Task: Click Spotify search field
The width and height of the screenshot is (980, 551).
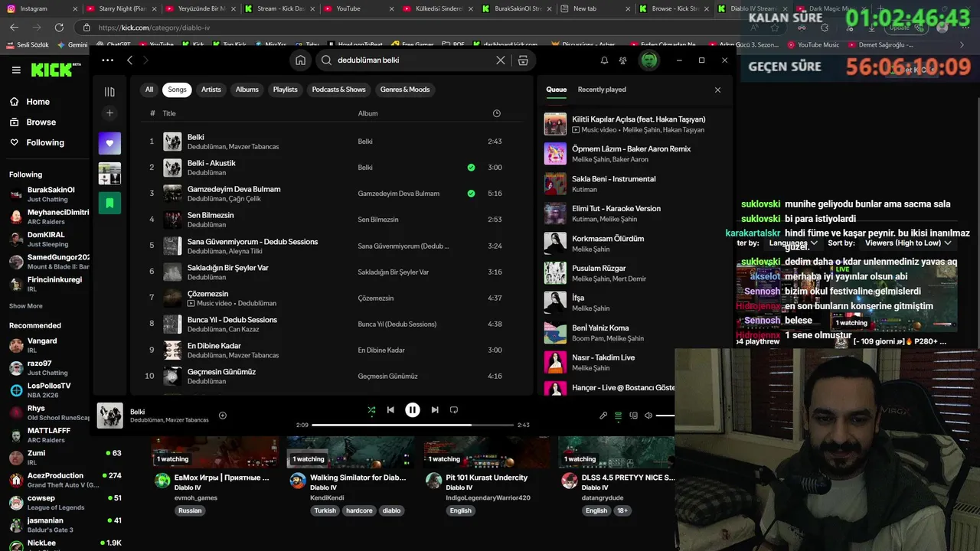Action: coord(413,60)
